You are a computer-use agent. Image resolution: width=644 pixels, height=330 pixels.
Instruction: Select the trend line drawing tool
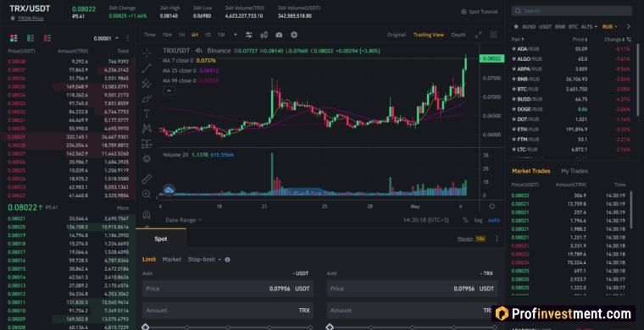147,69
